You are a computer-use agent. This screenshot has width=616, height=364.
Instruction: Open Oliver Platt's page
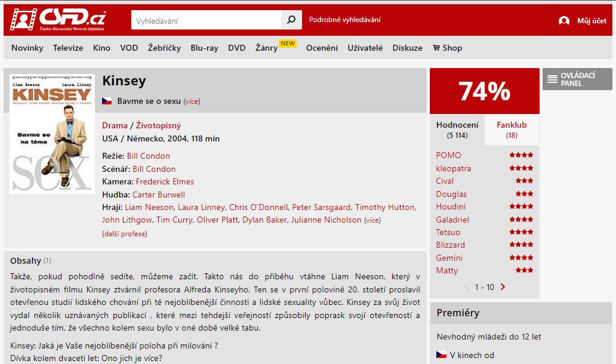[217, 220]
